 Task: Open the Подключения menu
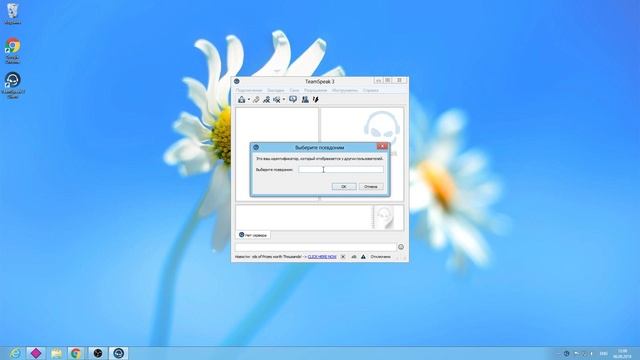(x=249, y=90)
